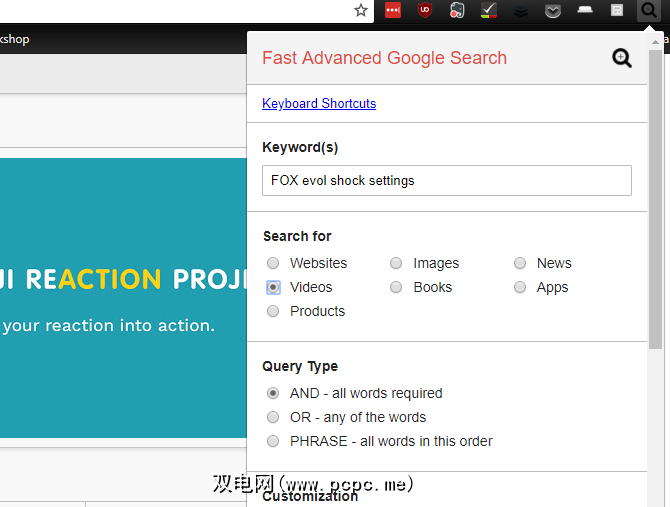
Task: Select the Websites radio button
Action: coord(273,263)
